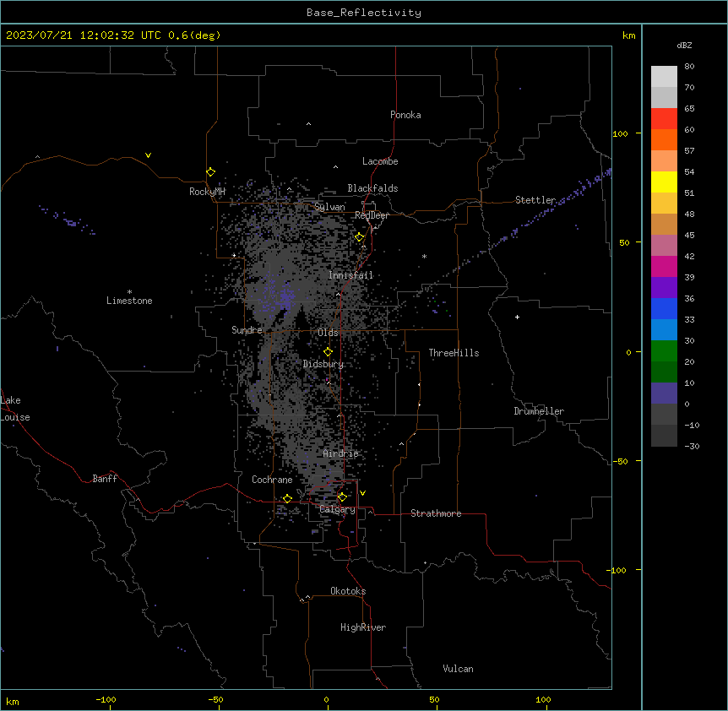The image size is (728, 711).
Task: Select the Cochrane label
Action: tap(272, 480)
